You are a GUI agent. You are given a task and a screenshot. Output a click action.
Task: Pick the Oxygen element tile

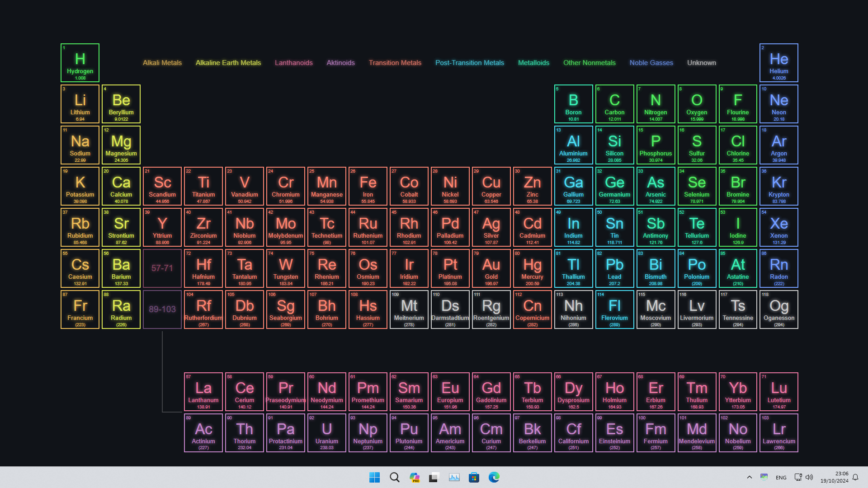pos(697,104)
